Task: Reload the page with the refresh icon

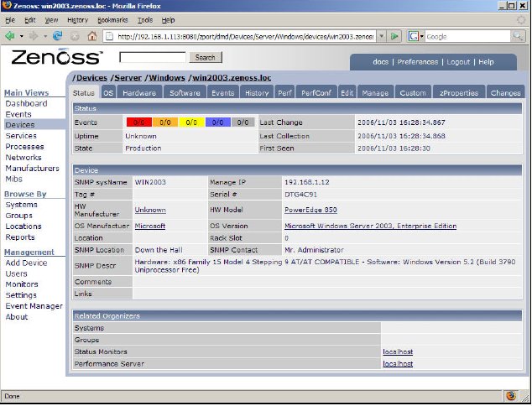Action: (x=57, y=35)
